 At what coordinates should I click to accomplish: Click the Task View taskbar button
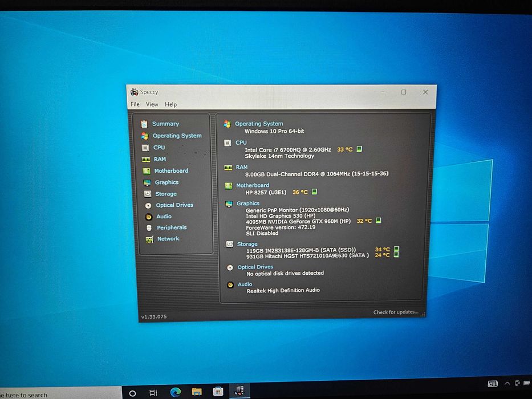point(153,393)
